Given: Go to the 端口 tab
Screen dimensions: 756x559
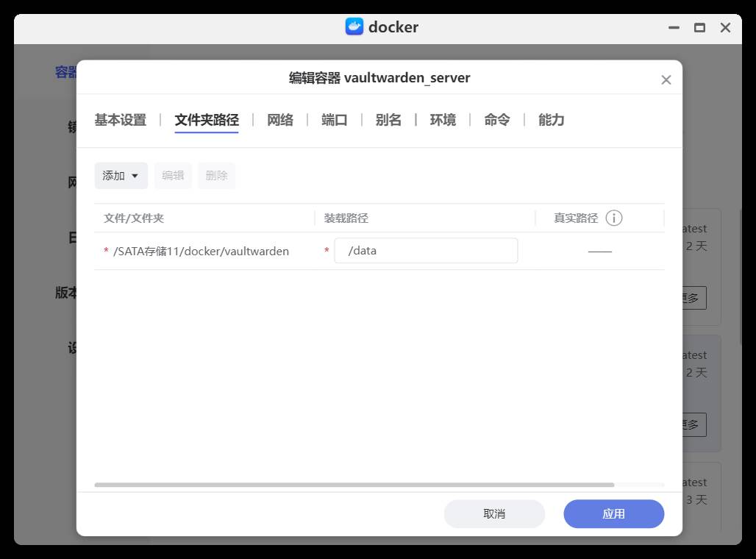Looking at the screenshot, I should 334,120.
